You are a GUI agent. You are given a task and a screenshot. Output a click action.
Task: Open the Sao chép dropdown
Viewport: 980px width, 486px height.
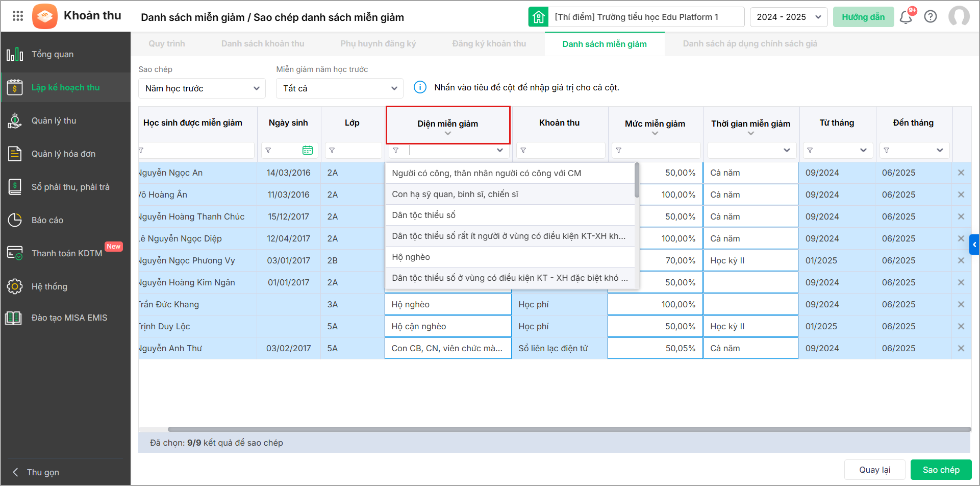202,88
